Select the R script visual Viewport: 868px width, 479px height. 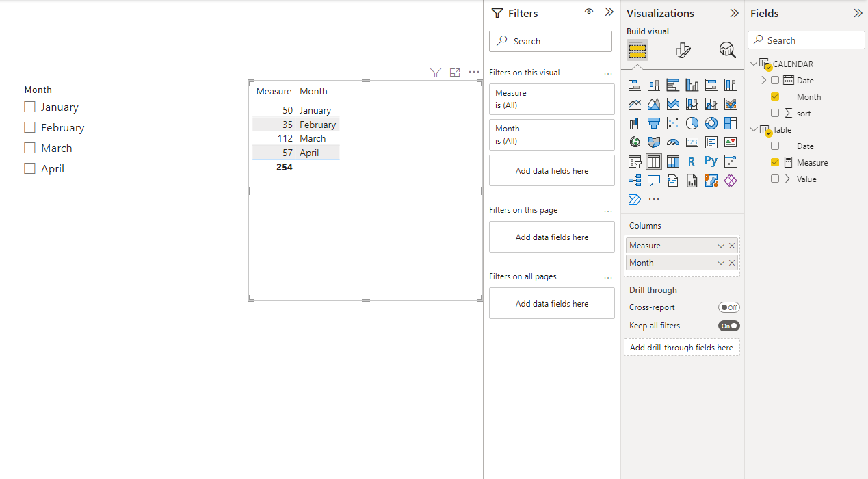point(692,161)
